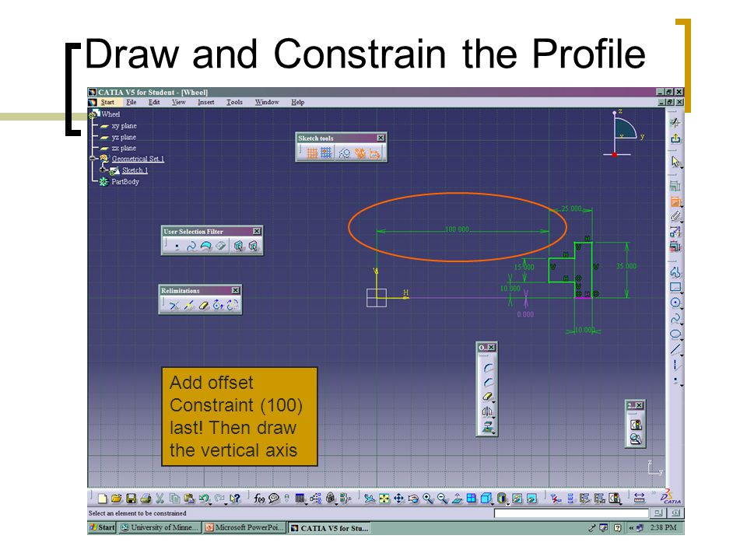Toggle Snap to Point in Sketch tools
The width and height of the screenshot is (747, 560).
pyautogui.click(x=326, y=153)
